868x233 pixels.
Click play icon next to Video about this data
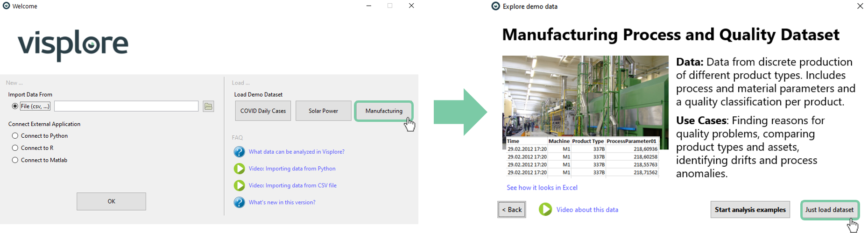click(x=545, y=210)
